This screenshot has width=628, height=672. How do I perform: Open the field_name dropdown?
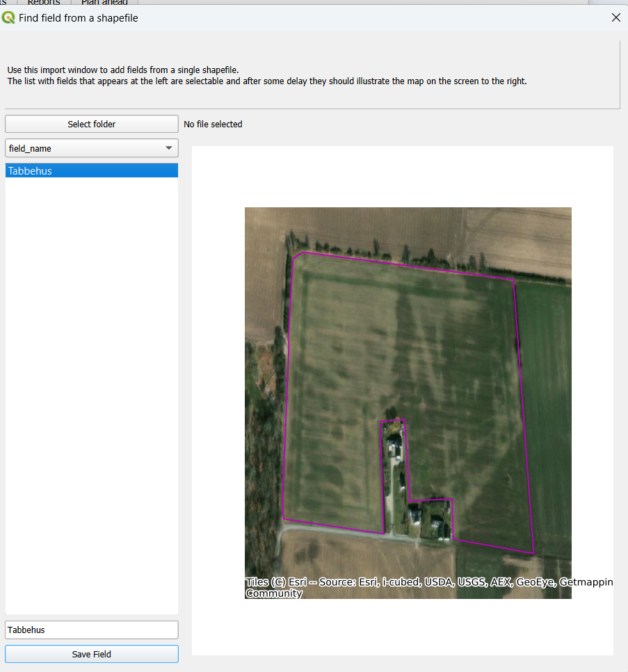(x=92, y=148)
